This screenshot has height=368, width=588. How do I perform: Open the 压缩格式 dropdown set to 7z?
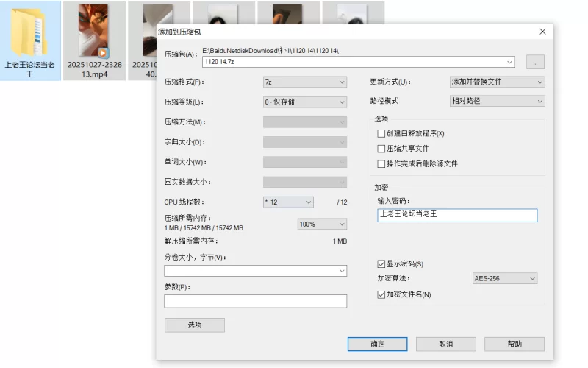pyautogui.click(x=305, y=82)
